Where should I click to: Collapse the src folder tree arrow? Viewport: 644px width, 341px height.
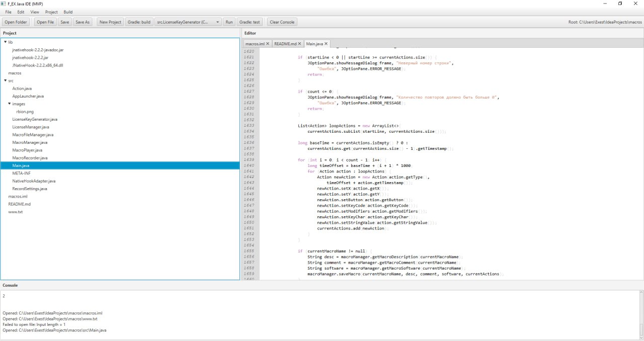[x=5, y=80]
